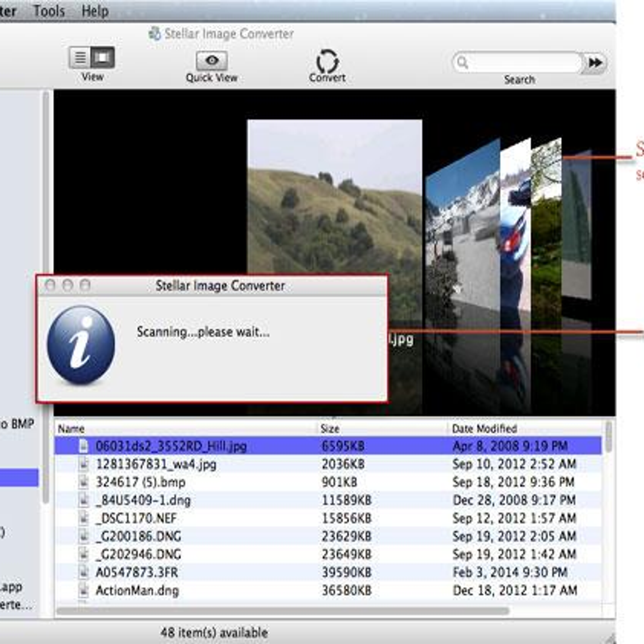Click file icon beside 324617 (5).bmp
The height and width of the screenshot is (644, 644).
coord(83,482)
